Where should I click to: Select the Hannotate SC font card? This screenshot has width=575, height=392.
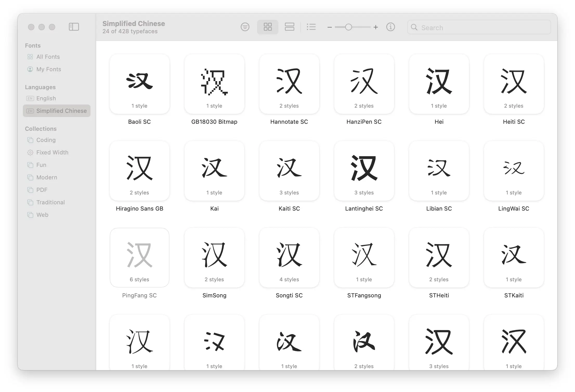(289, 84)
